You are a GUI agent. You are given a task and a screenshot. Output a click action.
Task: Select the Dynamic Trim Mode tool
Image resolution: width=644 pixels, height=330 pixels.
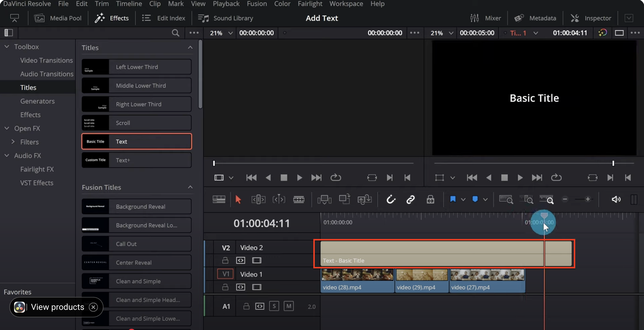point(279,199)
